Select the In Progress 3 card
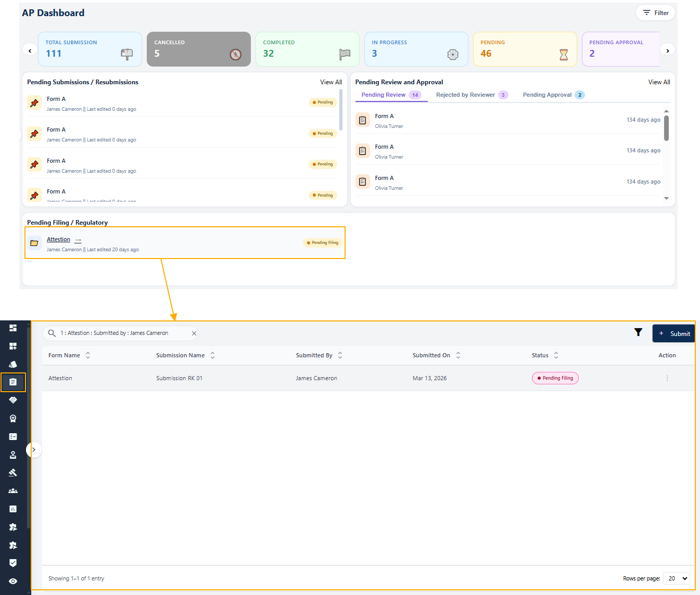 [x=416, y=49]
